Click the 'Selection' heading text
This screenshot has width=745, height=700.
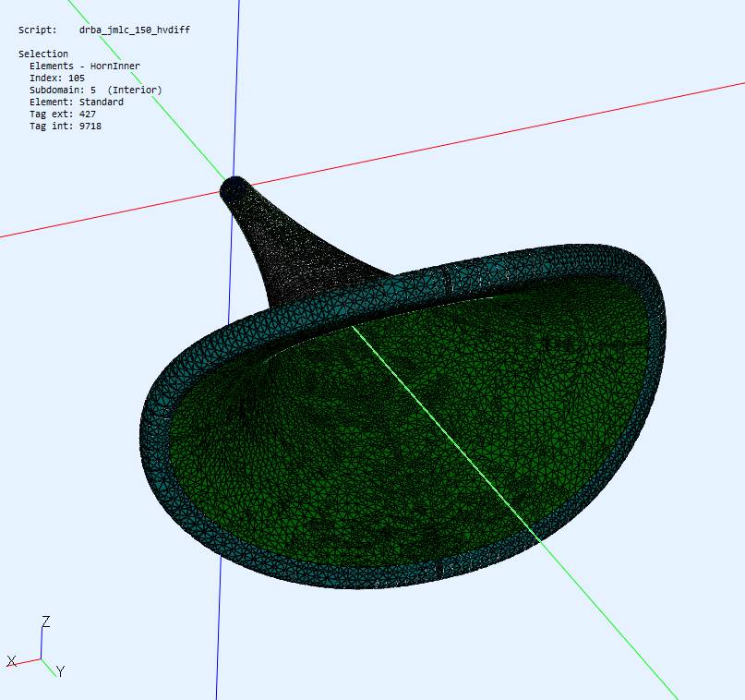pyautogui.click(x=43, y=54)
